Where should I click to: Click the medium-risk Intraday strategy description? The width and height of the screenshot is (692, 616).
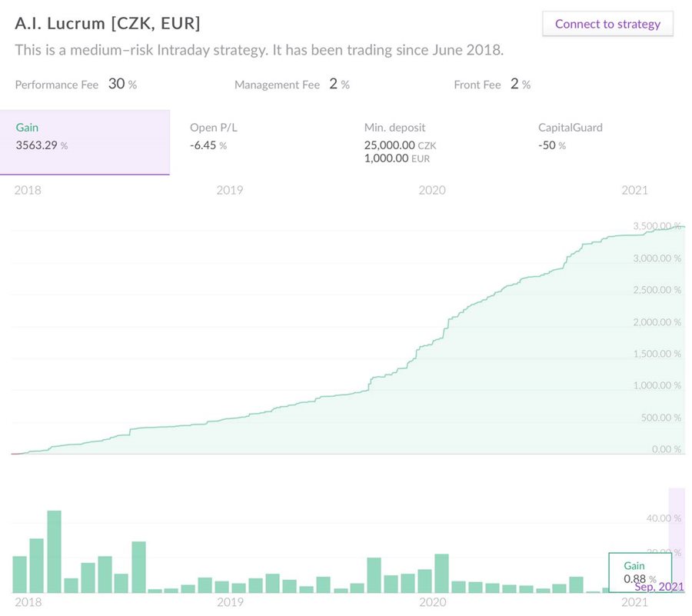click(259, 50)
